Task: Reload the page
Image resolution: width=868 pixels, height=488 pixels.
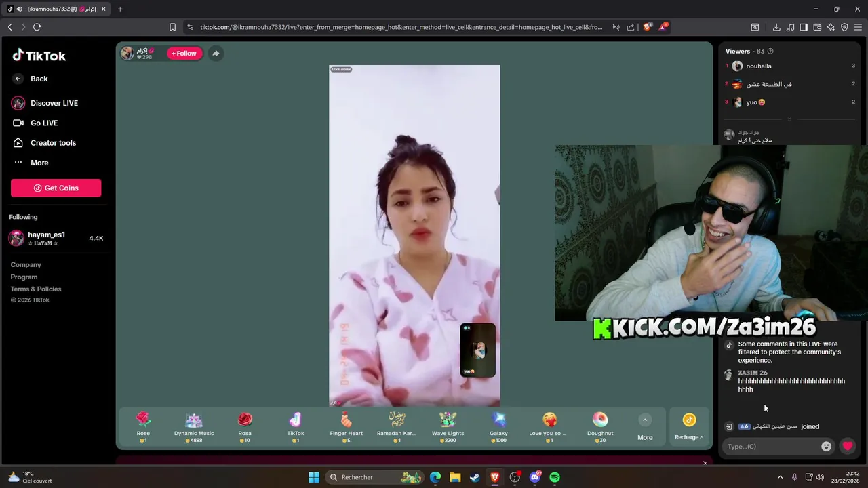Action: (x=37, y=27)
